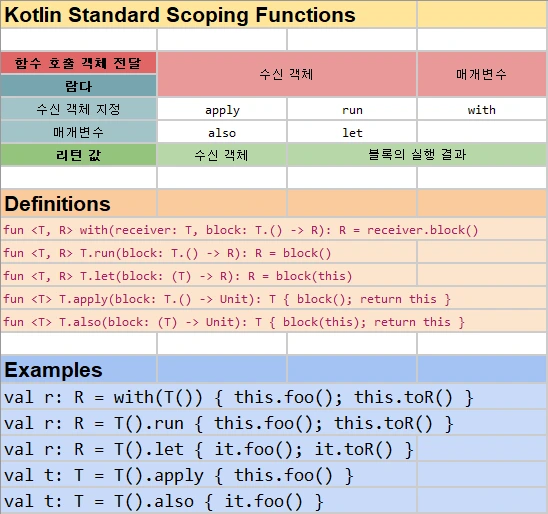Select the 'with(receiver: T, block...' definition row
548x514 pixels.
(274, 230)
